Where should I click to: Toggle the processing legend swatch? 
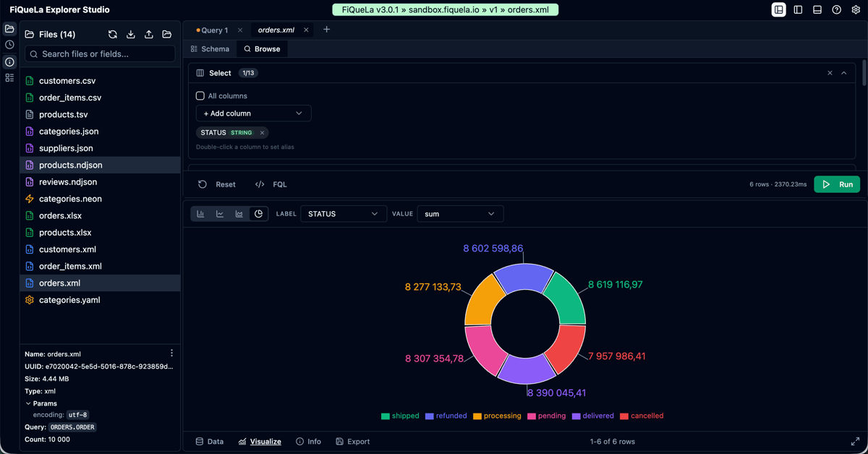tap(477, 416)
